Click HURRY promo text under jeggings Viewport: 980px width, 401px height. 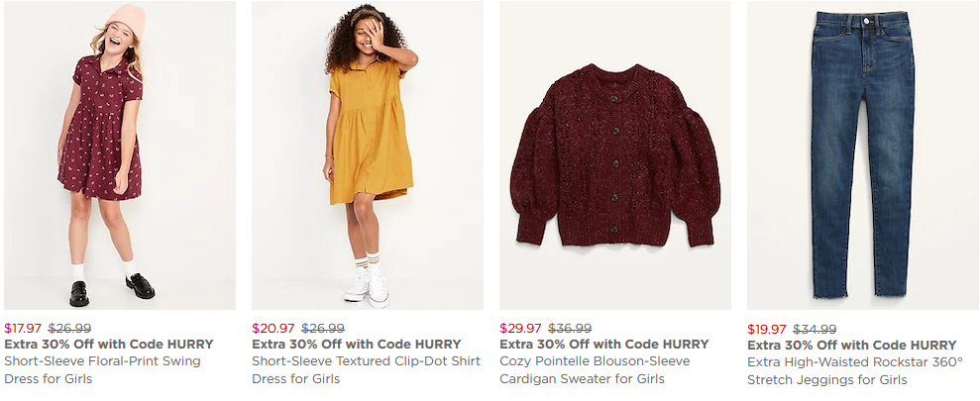852,346
